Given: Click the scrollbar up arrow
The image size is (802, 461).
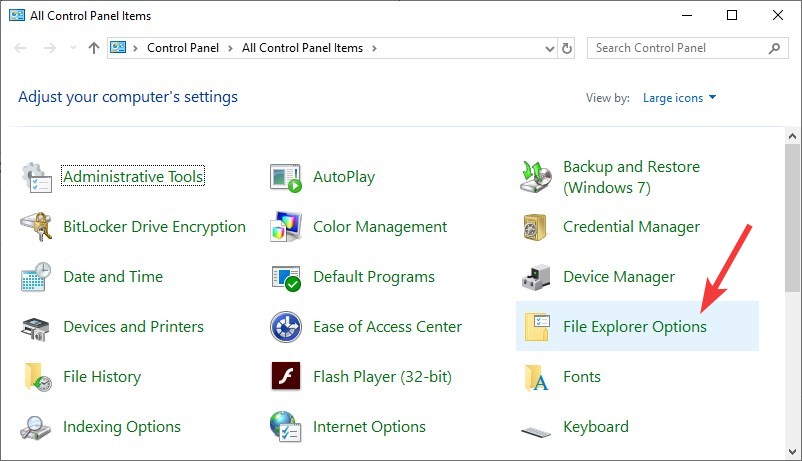Looking at the screenshot, I should pyautogui.click(x=792, y=136).
